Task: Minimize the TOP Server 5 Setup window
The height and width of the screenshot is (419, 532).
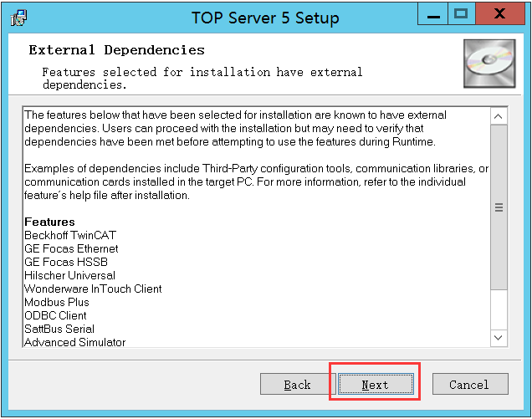Action: coord(430,14)
